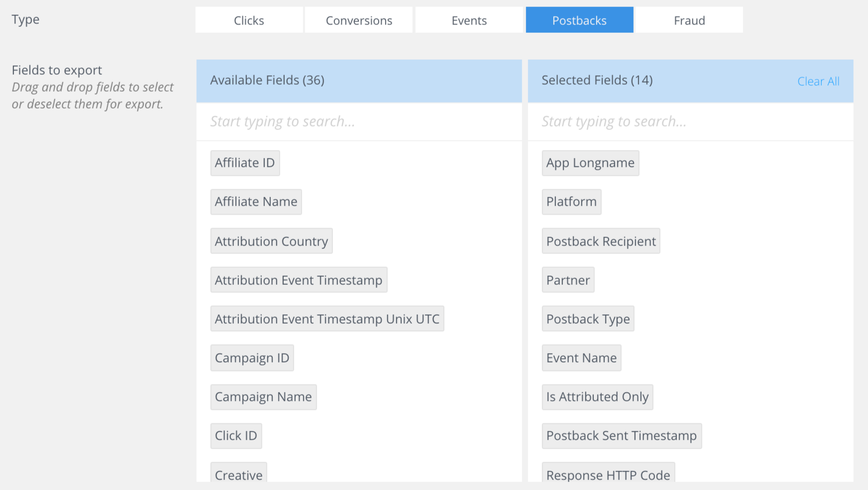Open the Events type tab

469,20
